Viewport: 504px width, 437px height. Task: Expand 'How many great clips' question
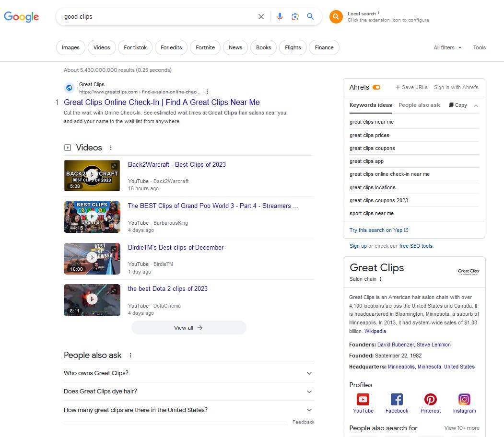pos(188,410)
